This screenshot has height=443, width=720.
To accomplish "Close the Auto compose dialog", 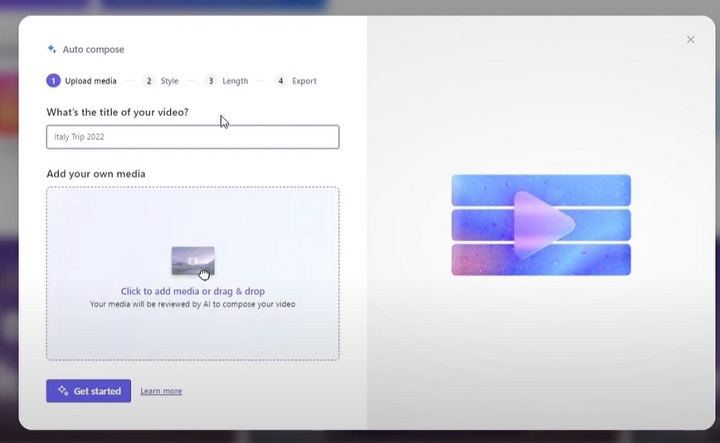I will coord(690,40).
